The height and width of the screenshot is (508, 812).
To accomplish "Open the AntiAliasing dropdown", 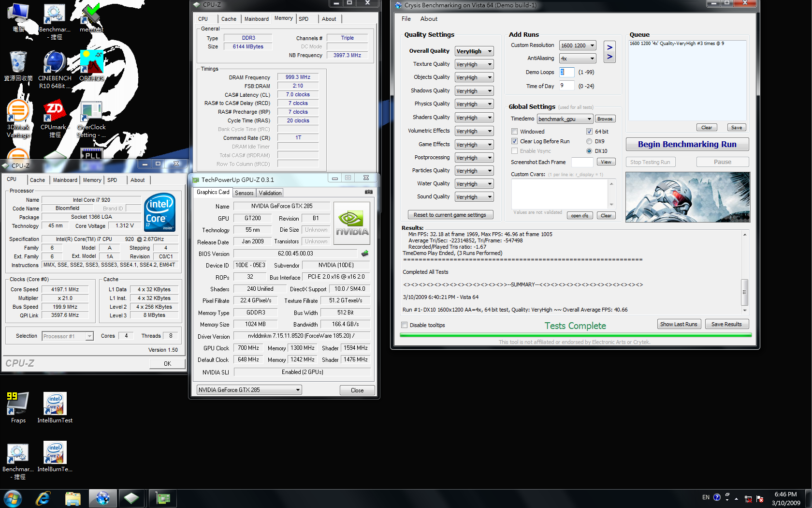I will click(x=578, y=59).
